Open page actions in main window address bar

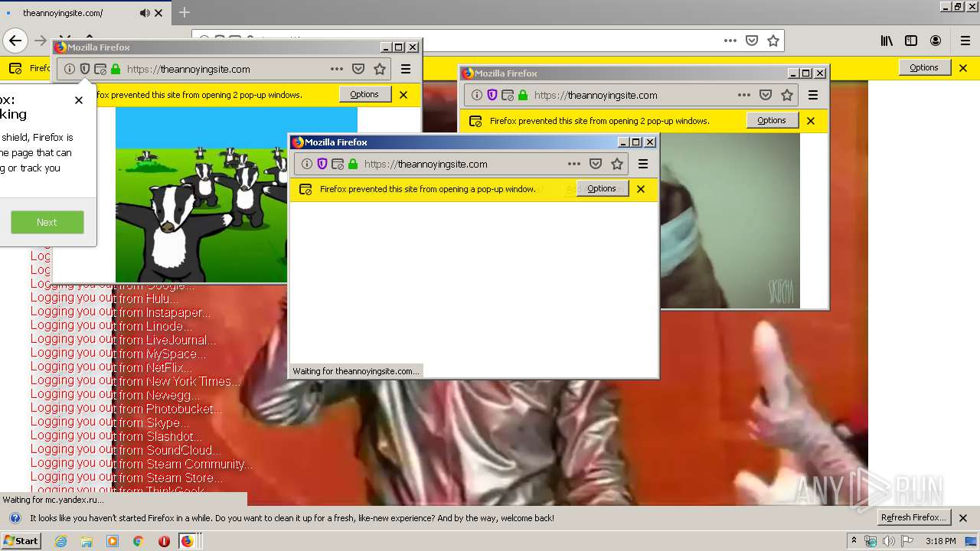pyautogui.click(x=730, y=41)
